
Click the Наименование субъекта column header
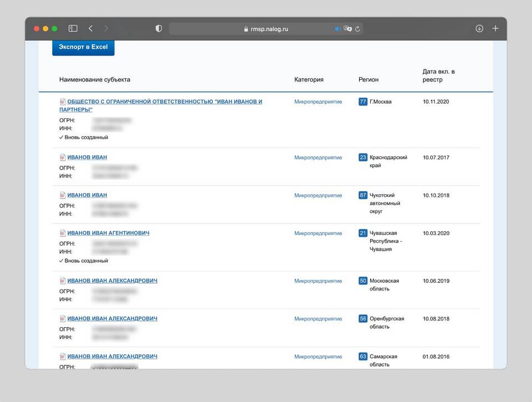pyautogui.click(x=95, y=79)
